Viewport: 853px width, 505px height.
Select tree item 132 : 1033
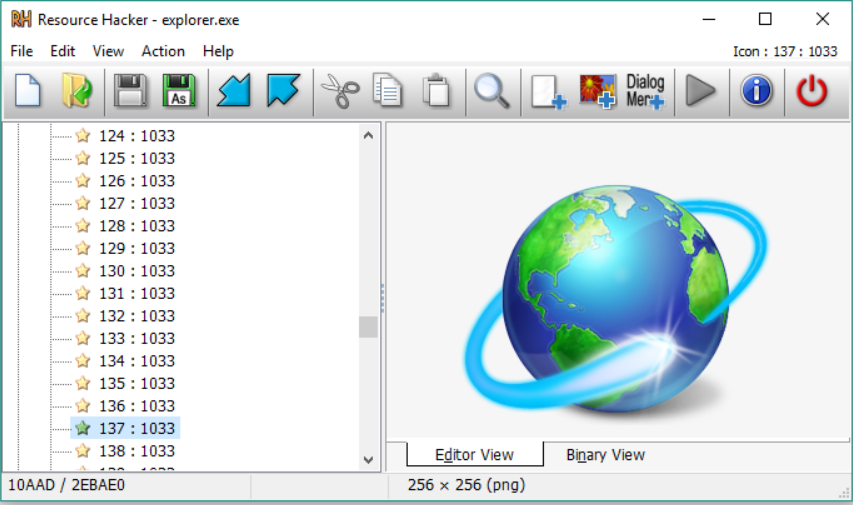click(137, 316)
